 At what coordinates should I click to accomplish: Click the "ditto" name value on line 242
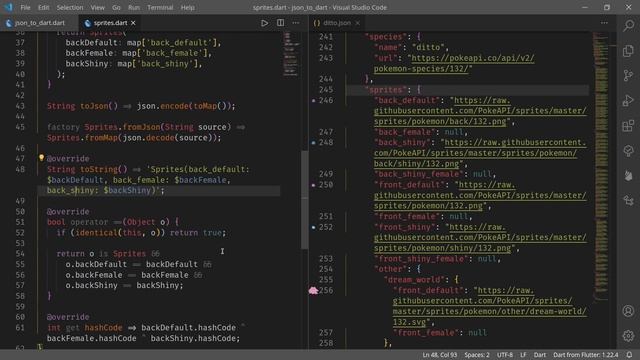(x=428, y=47)
